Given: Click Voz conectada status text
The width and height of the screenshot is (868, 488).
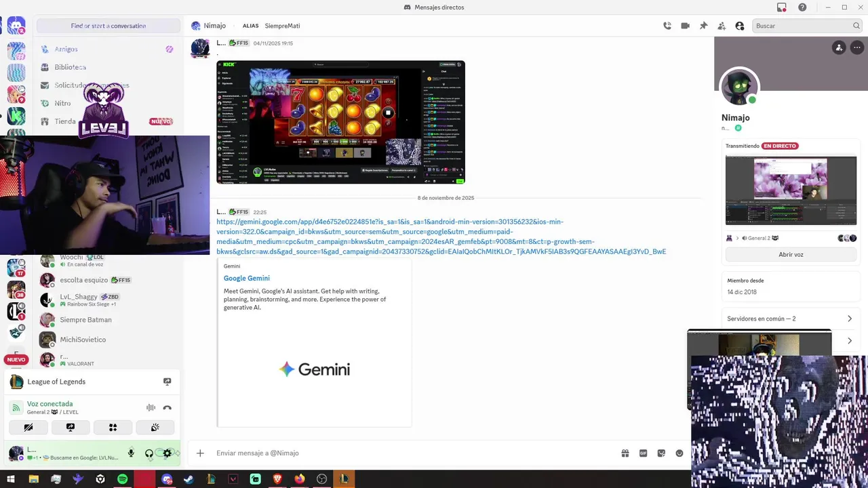Looking at the screenshot, I should pyautogui.click(x=50, y=404).
